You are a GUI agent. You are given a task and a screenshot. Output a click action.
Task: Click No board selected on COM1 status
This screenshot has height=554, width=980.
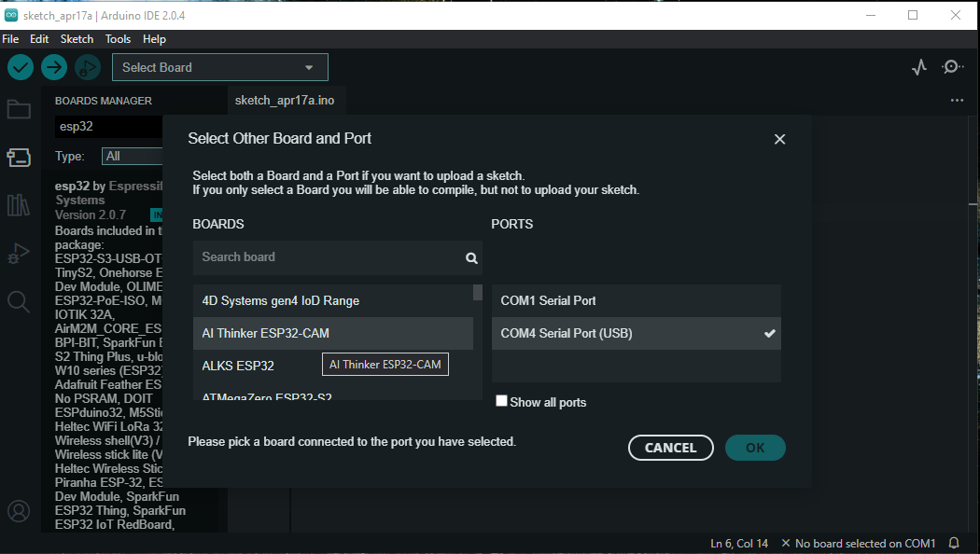pyautogui.click(x=859, y=544)
